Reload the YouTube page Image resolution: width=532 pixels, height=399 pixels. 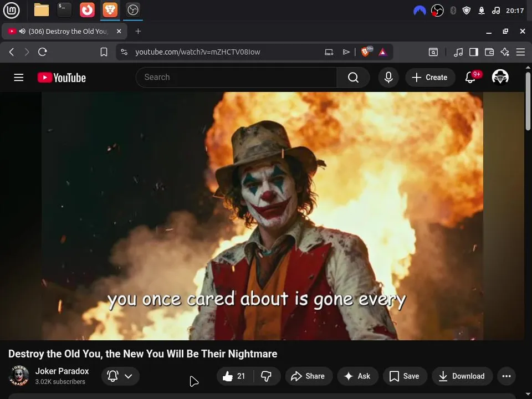pyautogui.click(x=43, y=52)
